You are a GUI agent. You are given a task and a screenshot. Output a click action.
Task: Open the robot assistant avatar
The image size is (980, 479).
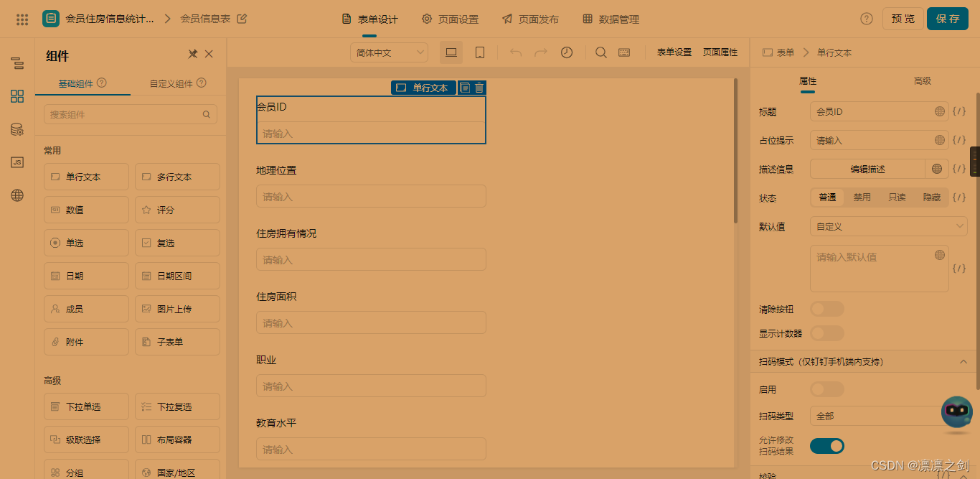coord(957,414)
